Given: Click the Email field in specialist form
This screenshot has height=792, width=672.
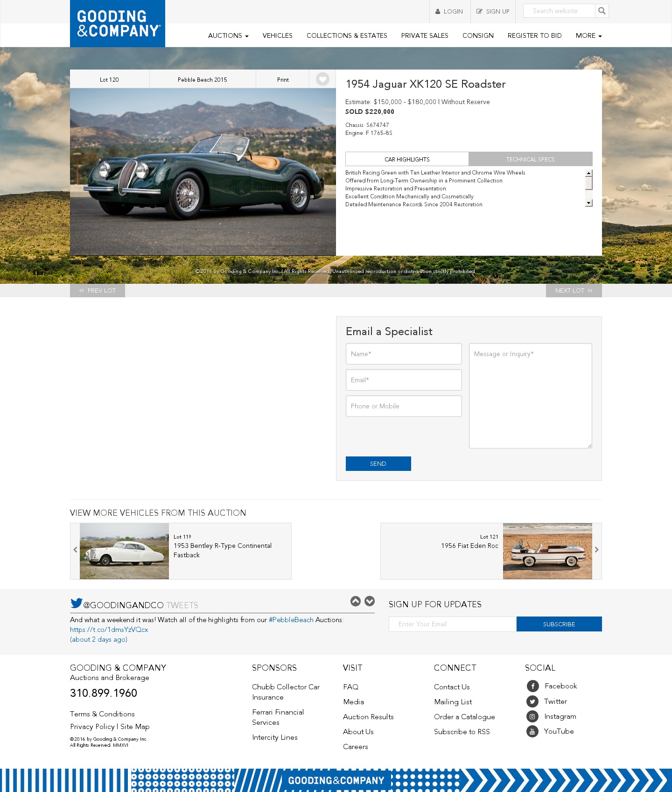Looking at the screenshot, I should pos(404,380).
